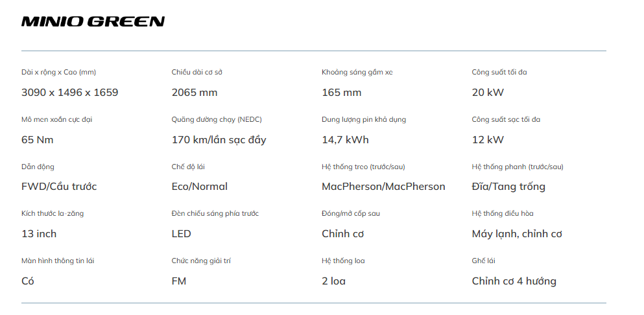Select the 20 kW maximum power value
Image resolution: width=644 pixels, height=315 pixels.
488,93
